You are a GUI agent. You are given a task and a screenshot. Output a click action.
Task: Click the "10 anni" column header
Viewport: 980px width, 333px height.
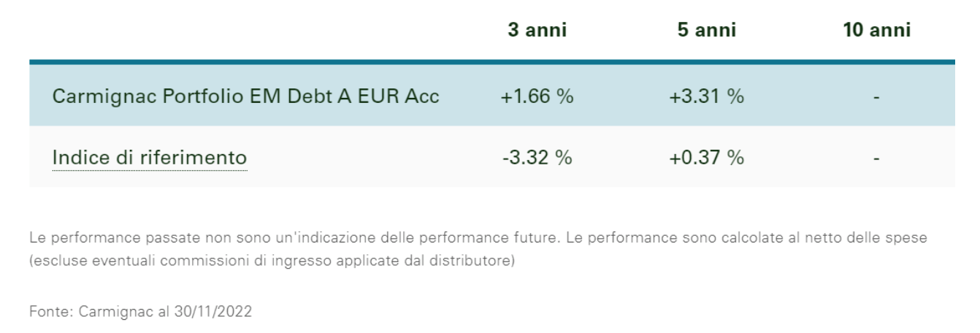tap(876, 31)
